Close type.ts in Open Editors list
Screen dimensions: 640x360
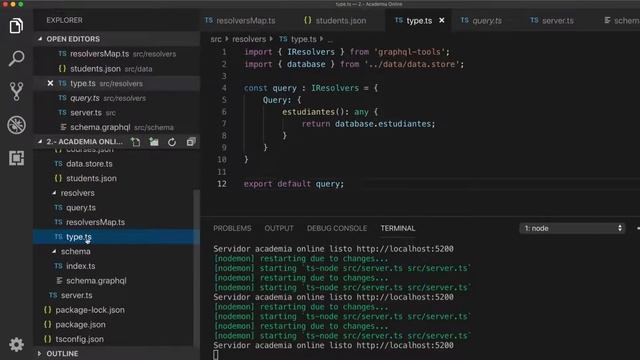click(x=50, y=83)
